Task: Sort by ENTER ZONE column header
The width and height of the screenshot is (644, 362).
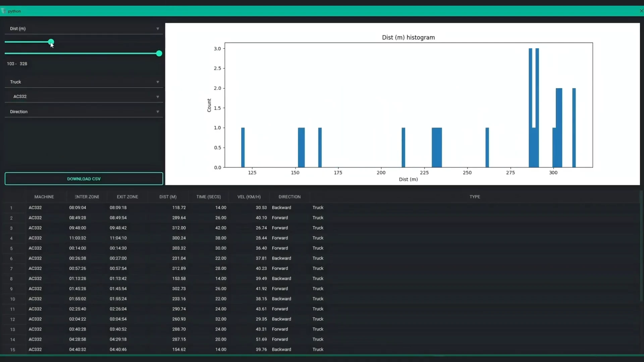Action: (x=87, y=197)
